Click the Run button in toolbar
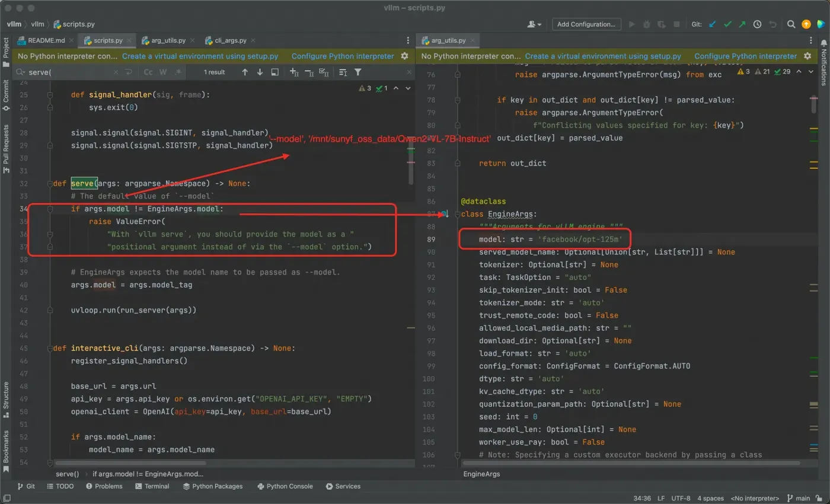Viewport: 830px width, 504px height. click(631, 24)
